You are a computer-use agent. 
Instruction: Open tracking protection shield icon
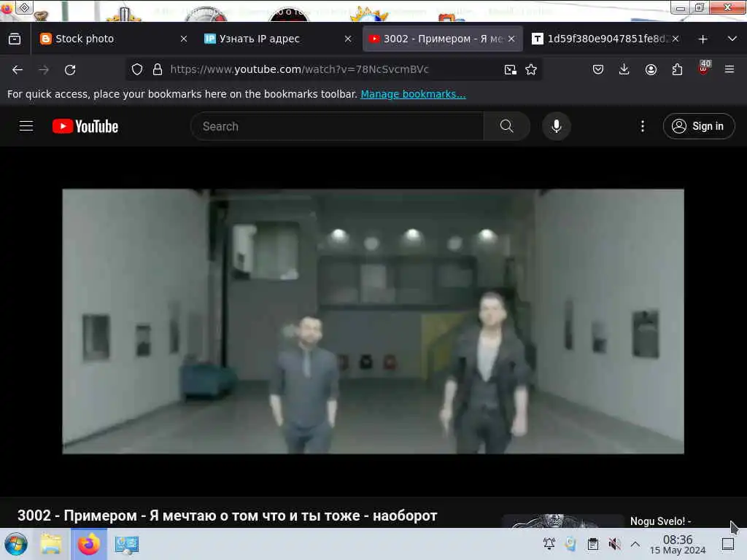pyautogui.click(x=137, y=69)
